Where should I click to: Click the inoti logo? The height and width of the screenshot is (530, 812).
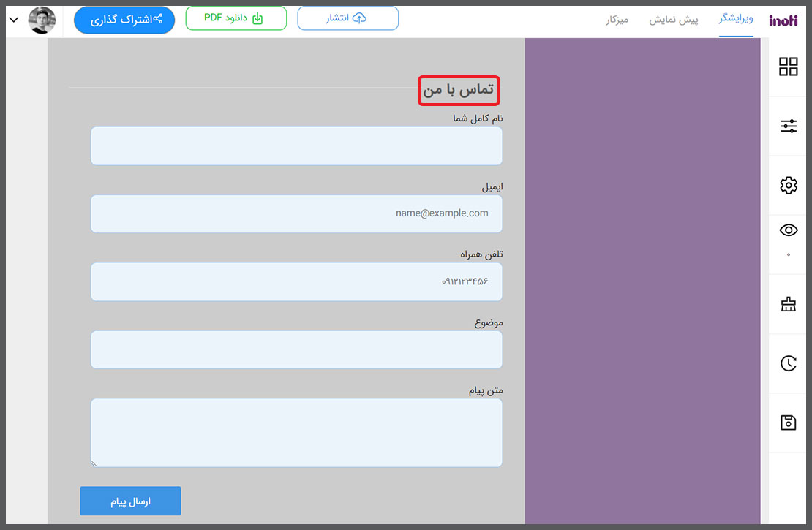783,20
